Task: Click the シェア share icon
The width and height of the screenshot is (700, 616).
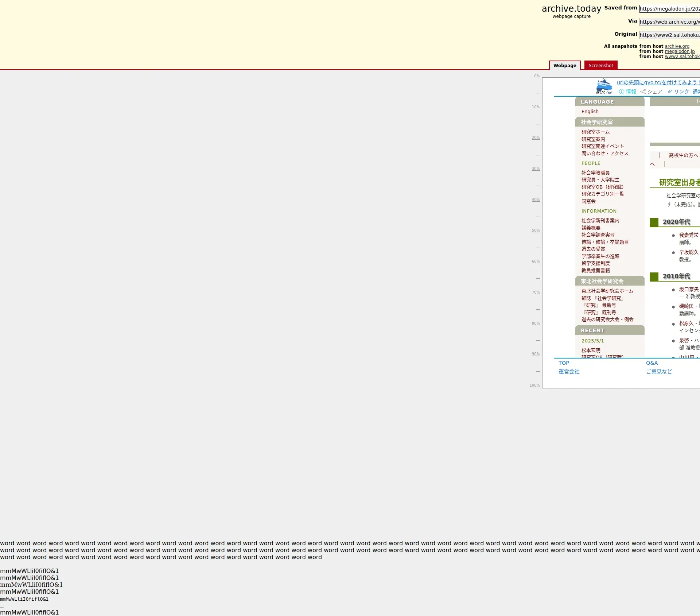Action: point(643,92)
